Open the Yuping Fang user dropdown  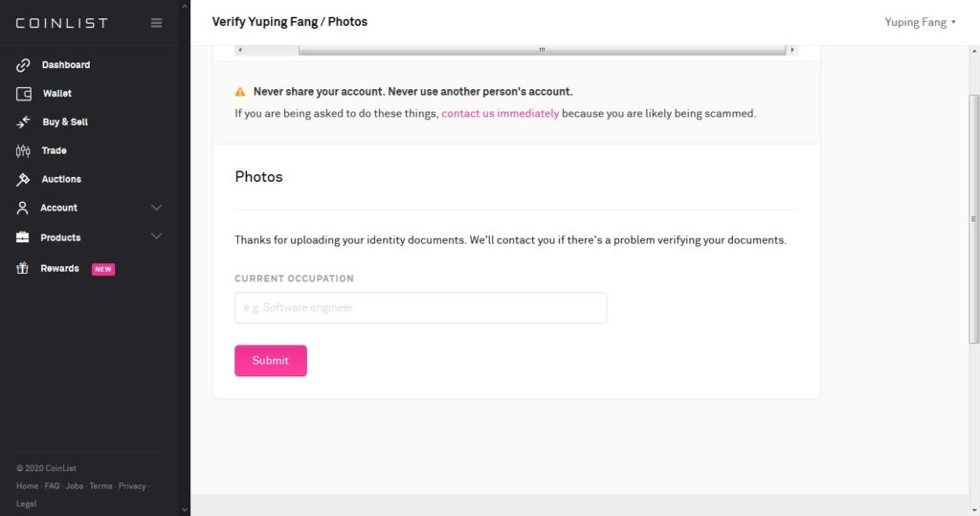[x=920, y=23]
